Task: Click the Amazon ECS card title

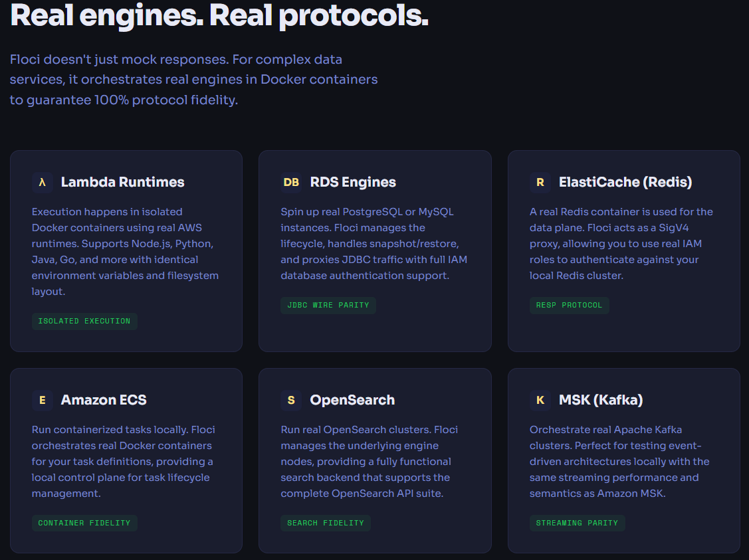Action: 104,400
